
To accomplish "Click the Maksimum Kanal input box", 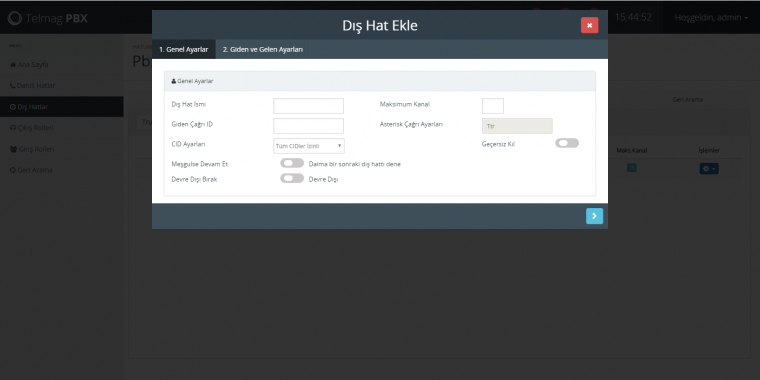I will click(x=493, y=106).
